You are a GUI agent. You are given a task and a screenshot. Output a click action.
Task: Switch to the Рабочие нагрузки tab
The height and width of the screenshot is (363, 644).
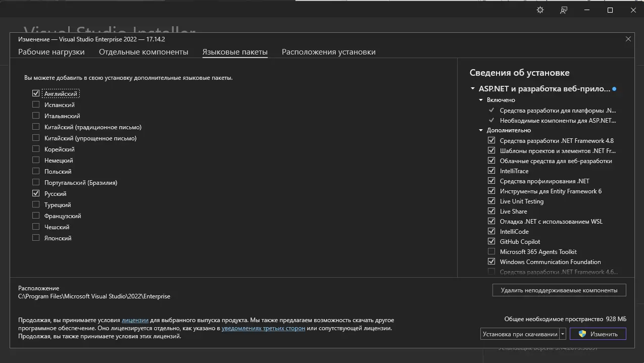tap(52, 52)
